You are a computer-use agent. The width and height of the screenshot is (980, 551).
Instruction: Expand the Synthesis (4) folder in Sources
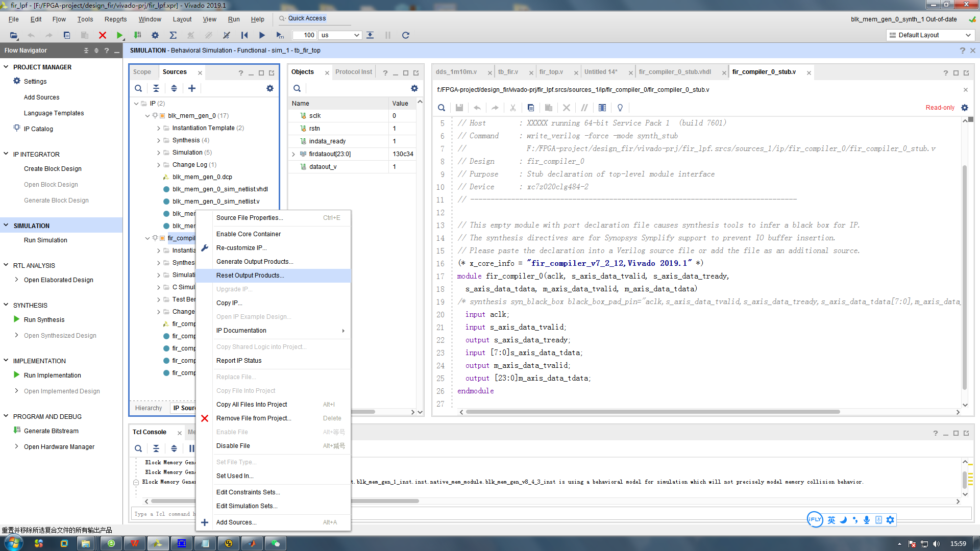[x=159, y=140]
